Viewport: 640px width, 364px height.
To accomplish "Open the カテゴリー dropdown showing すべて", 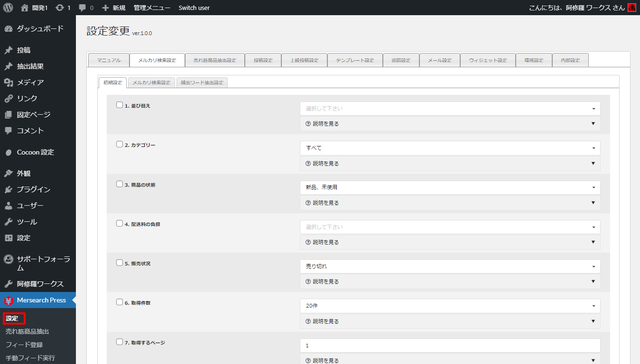I will 450,148.
